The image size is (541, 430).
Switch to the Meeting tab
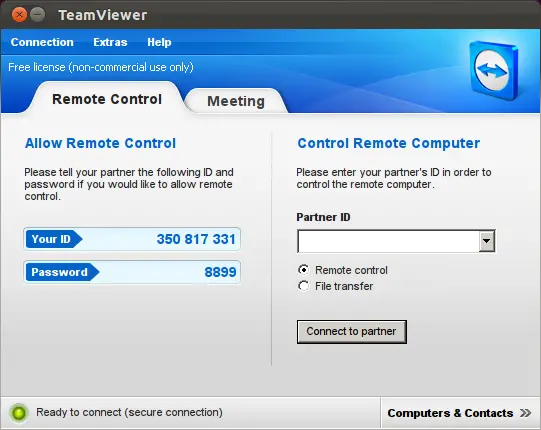236,101
